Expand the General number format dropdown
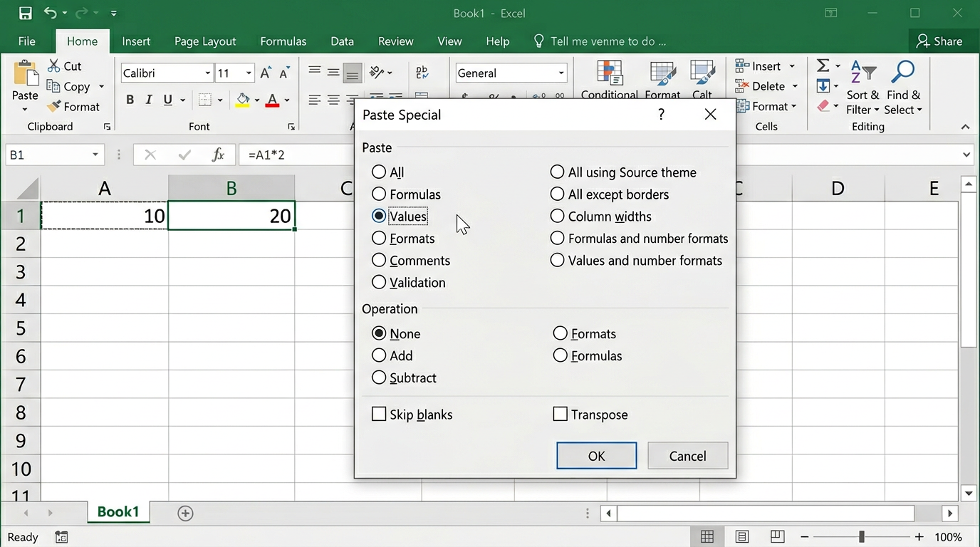Image resolution: width=980 pixels, height=547 pixels. 561,73
